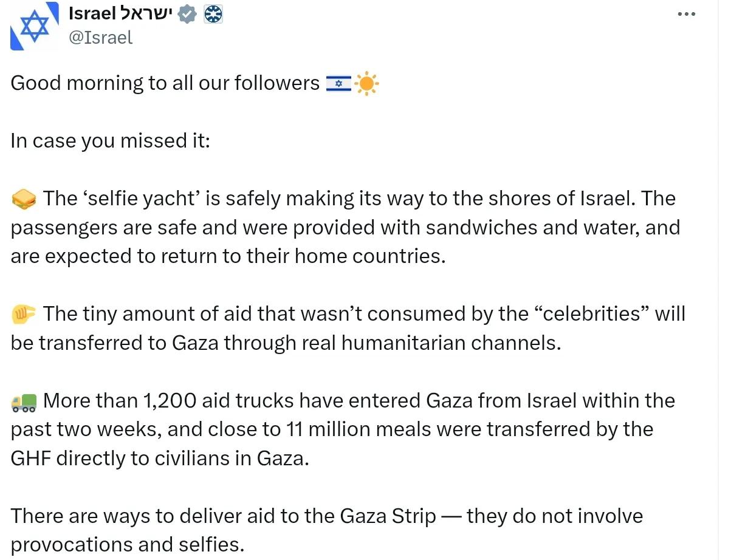The image size is (731, 560).
Task: Open the @Israel handle link
Action: [101, 38]
